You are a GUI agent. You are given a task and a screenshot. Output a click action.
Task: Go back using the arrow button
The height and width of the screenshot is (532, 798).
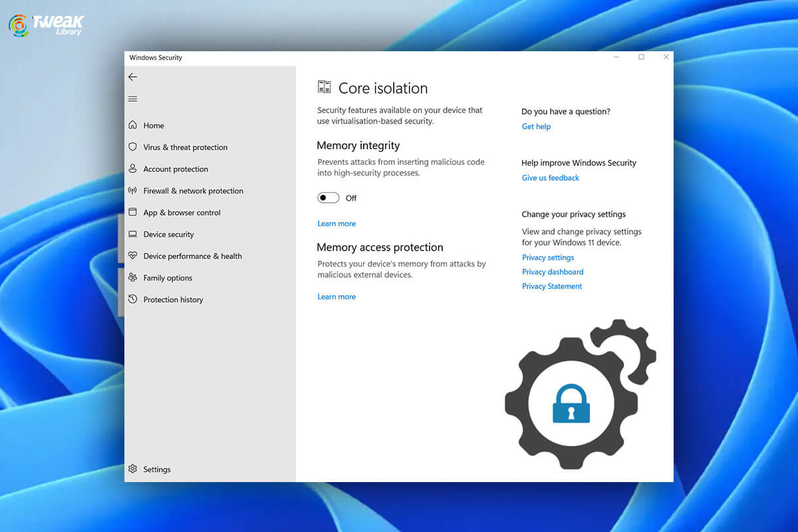(x=132, y=76)
